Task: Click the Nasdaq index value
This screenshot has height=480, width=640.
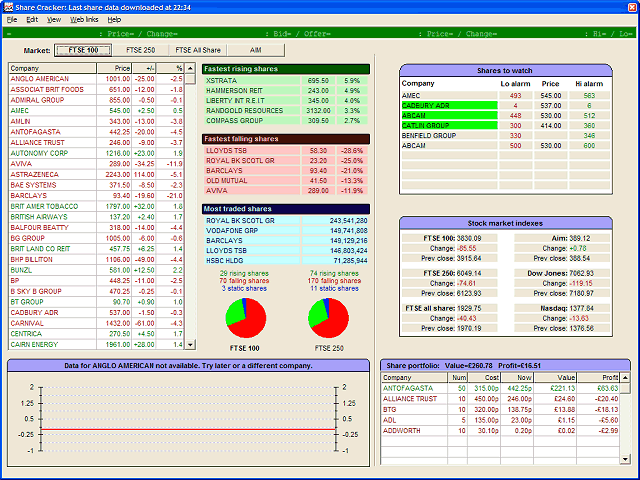Action: pos(582,308)
